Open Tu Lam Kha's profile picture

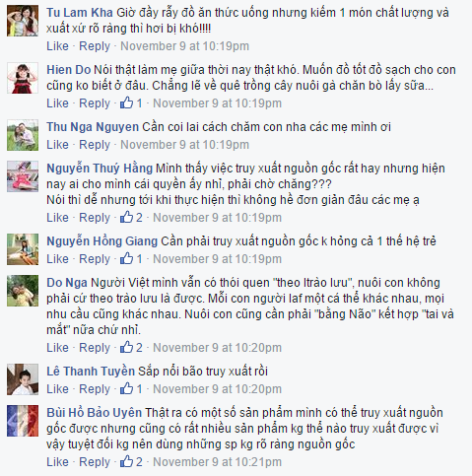click(x=23, y=21)
